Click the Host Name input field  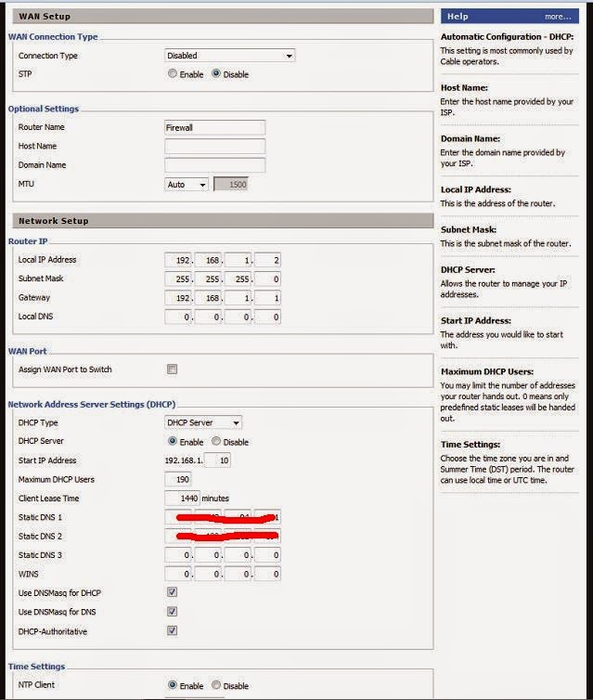tap(215, 147)
